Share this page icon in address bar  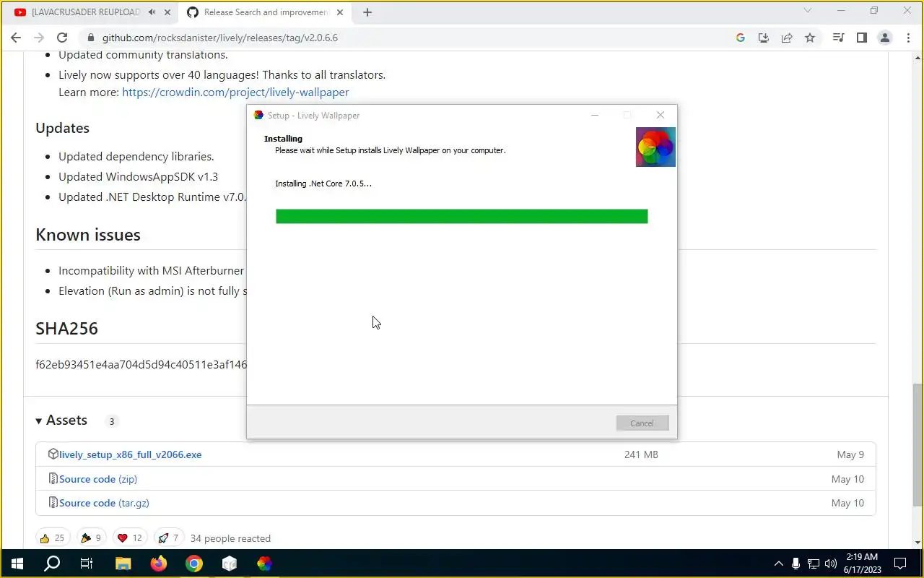(x=787, y=38)
